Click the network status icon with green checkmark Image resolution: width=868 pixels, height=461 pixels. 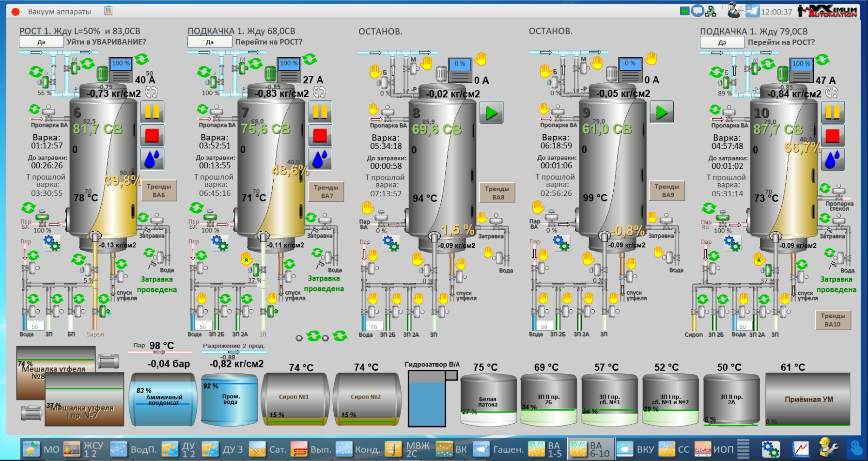pyautogui.click(x=711, y=11)
